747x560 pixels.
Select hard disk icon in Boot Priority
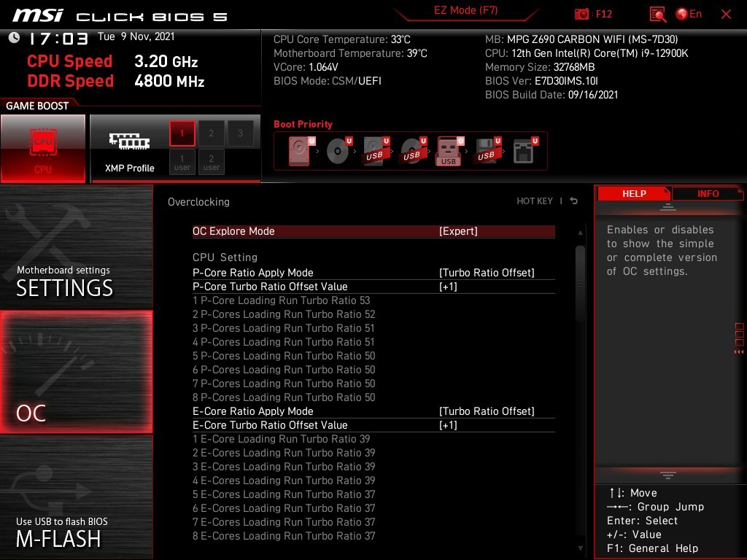(x=300, y=151)
